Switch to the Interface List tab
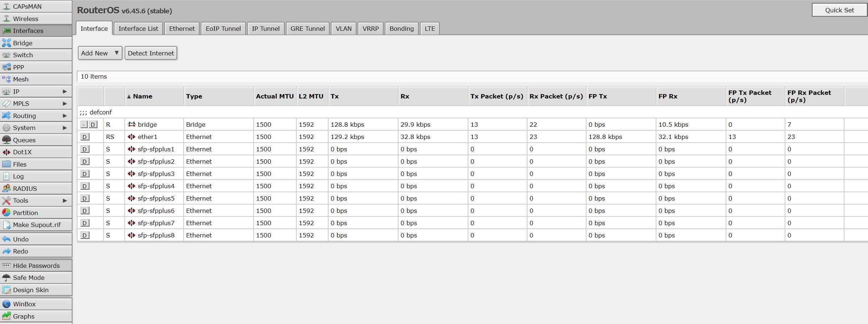This screenshot has height=324, width=868. pos(138,29)
